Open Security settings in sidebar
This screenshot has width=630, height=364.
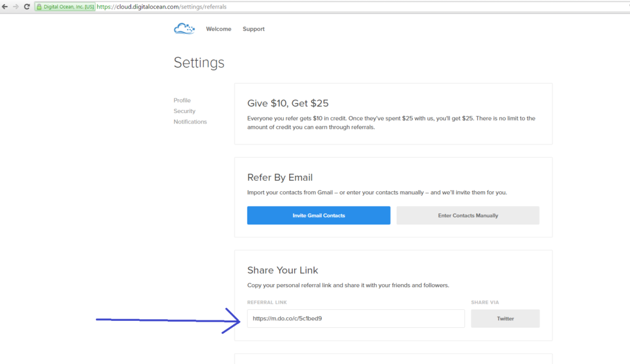coord(185,111)
